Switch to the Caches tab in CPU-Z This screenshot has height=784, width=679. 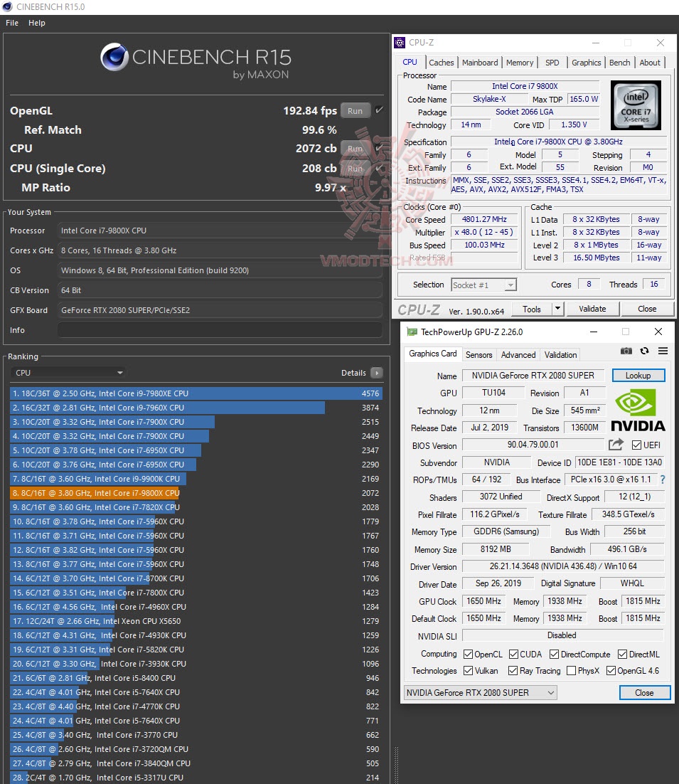coord(442,63)
